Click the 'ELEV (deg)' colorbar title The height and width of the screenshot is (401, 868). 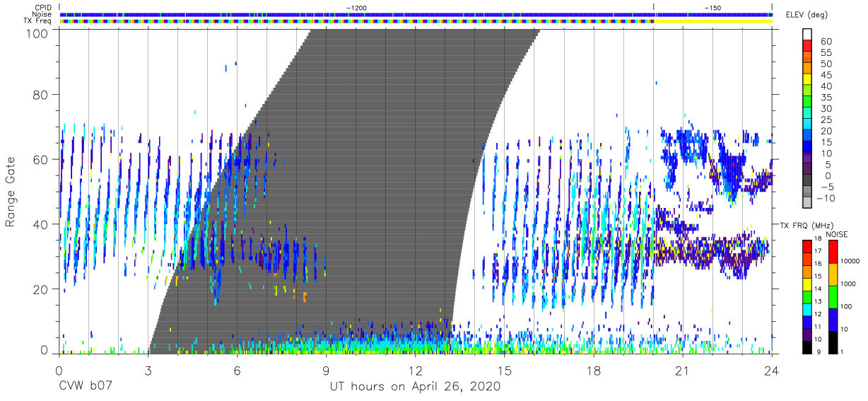click(807, 15)
